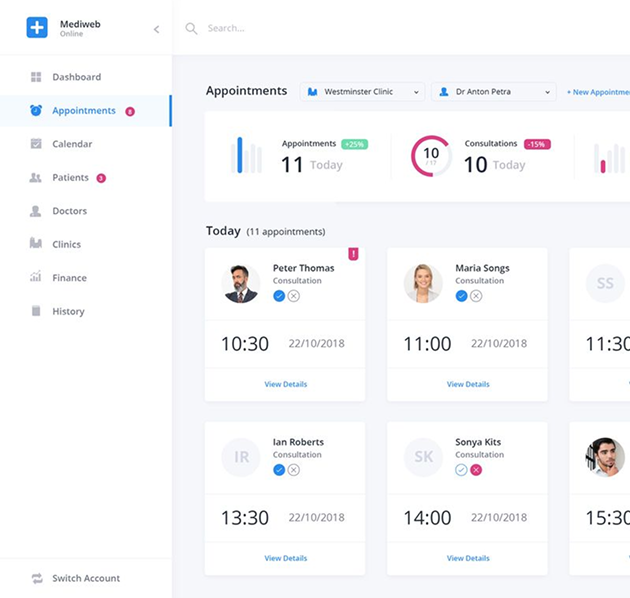Click the circular consultations progress ring
The width and height of the screenshot is (630, 598).
pos(431,156)
